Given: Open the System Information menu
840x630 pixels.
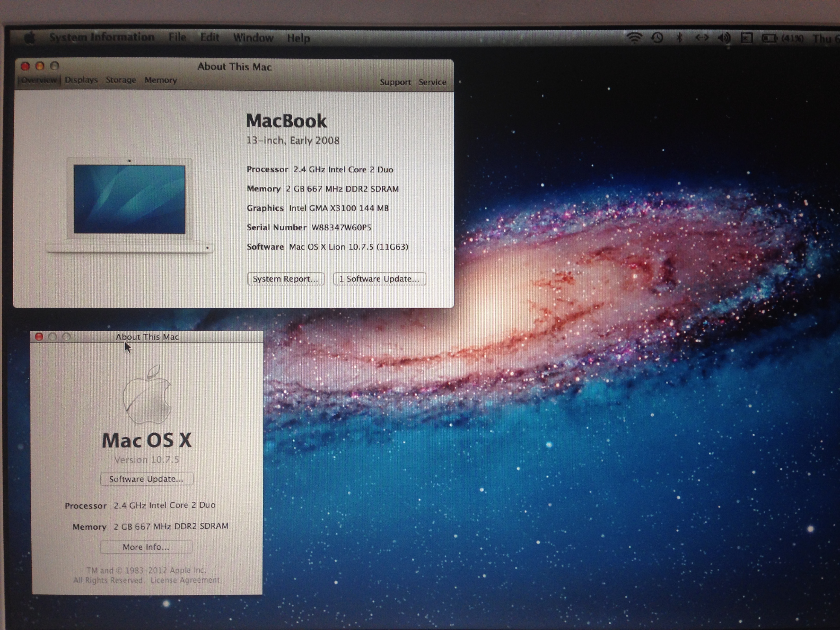Looking at the screenshot, I should (x=102, y=37).
